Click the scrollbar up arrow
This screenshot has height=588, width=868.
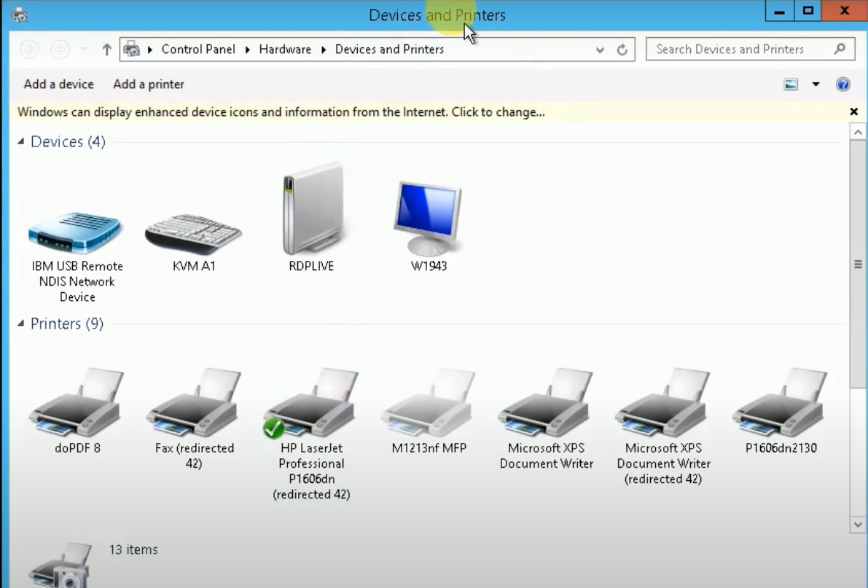tap(858, 133)
